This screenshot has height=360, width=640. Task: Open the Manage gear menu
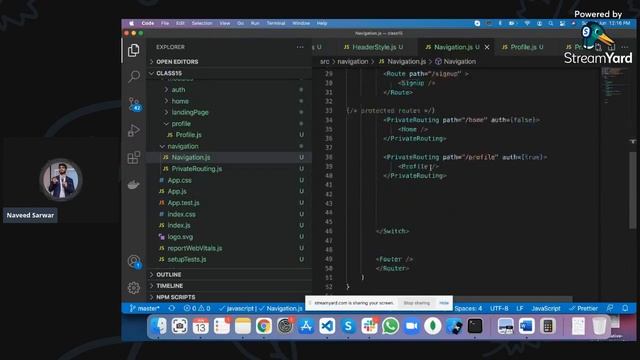click(133, 288)
